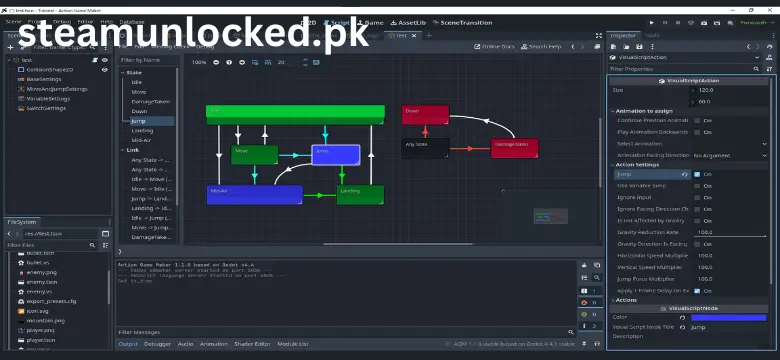Enable Ignore Input checkbox
Viewport: 780px width, 360px height.
point(697,198)
